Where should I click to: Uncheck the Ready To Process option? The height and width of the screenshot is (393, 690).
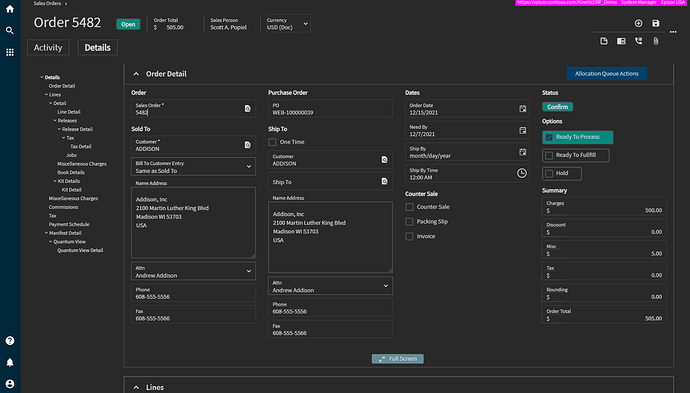click(549, 137)
